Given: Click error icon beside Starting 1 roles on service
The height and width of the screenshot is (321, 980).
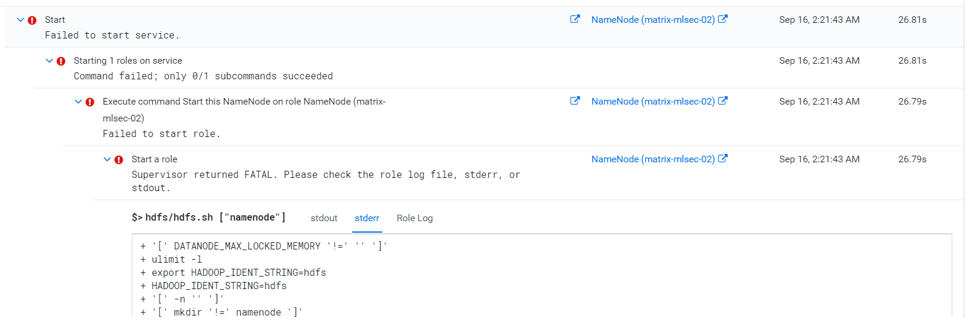Looking at the screenshot, I should [x=61, y=61].
